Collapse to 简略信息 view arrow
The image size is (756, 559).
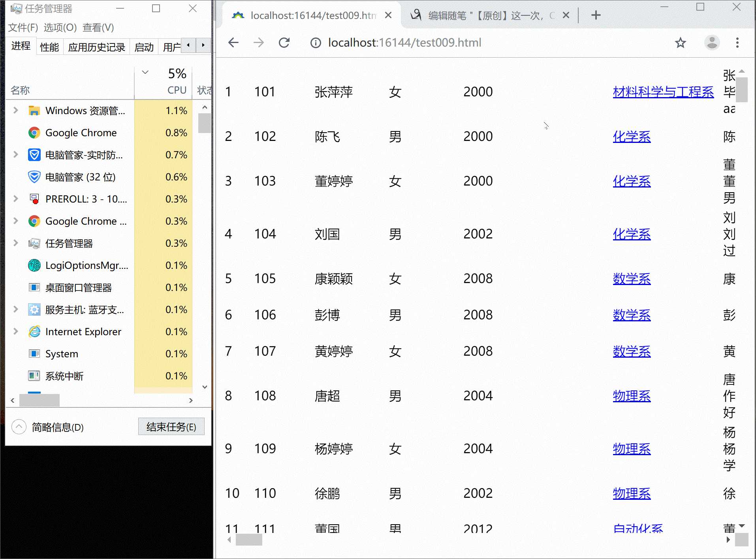click(x=19, y=427)
